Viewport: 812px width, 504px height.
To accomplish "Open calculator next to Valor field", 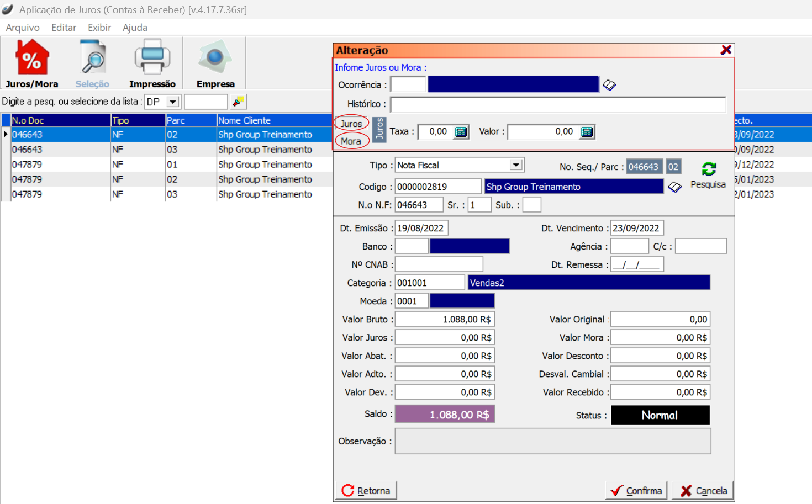I will coord(587,132).
